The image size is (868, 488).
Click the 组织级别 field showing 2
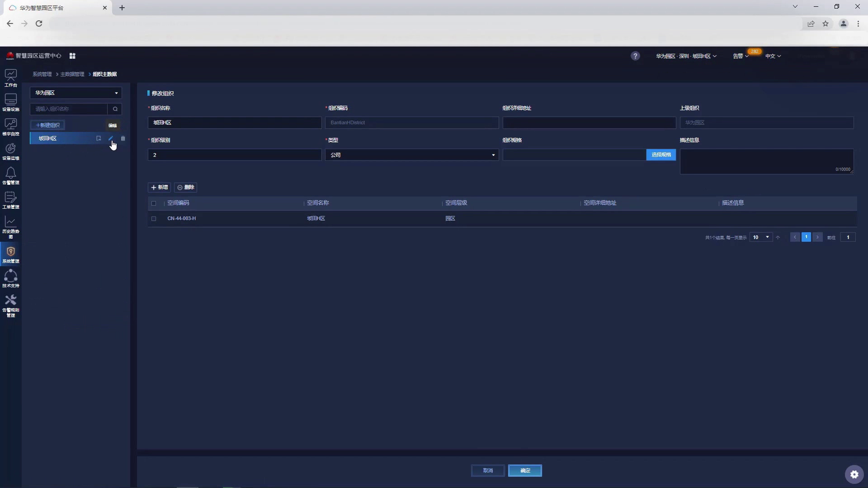pos(235,155)
